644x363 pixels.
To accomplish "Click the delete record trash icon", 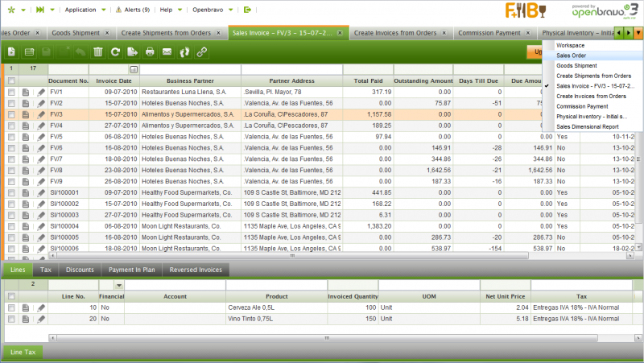I will click(97, 52).
